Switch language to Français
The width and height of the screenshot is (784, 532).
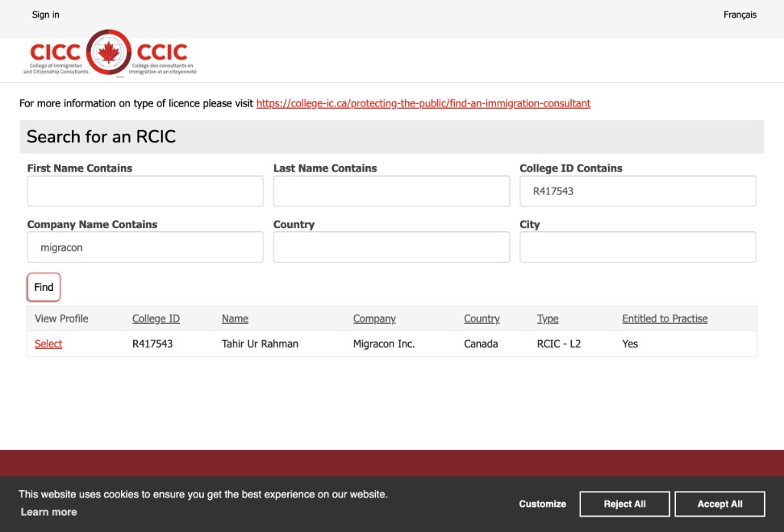740,15
